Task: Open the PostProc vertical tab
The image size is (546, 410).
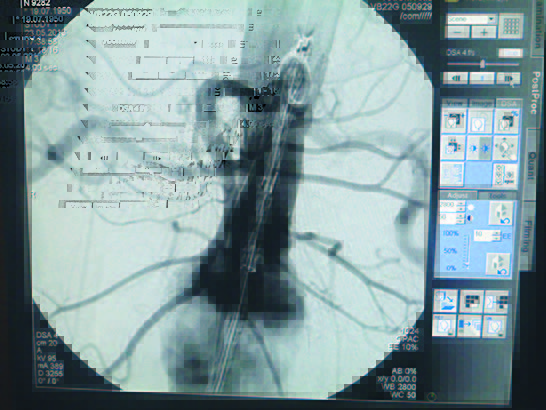Action: pyautogui.click(x=535, y=93)
